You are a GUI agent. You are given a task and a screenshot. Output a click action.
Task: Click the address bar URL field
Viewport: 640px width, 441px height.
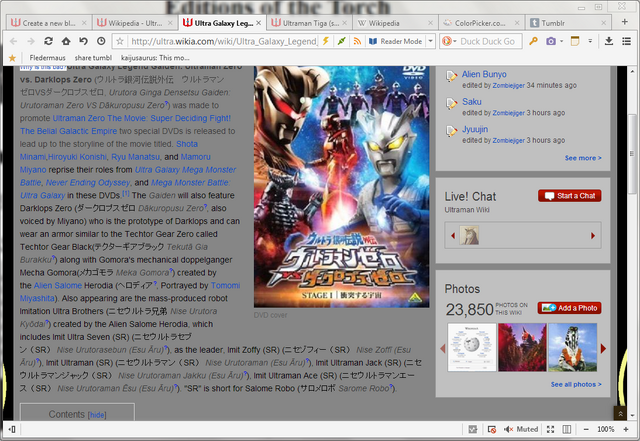point(223,41)
